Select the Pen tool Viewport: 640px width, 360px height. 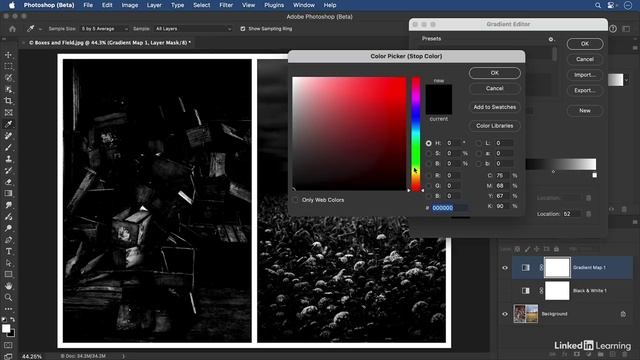click(x=8, y=240)
